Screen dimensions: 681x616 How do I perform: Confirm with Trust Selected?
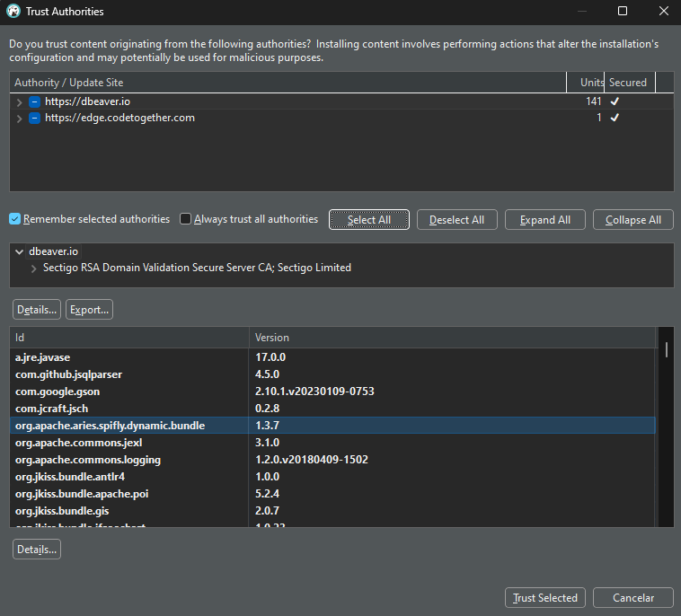[545, 598]
